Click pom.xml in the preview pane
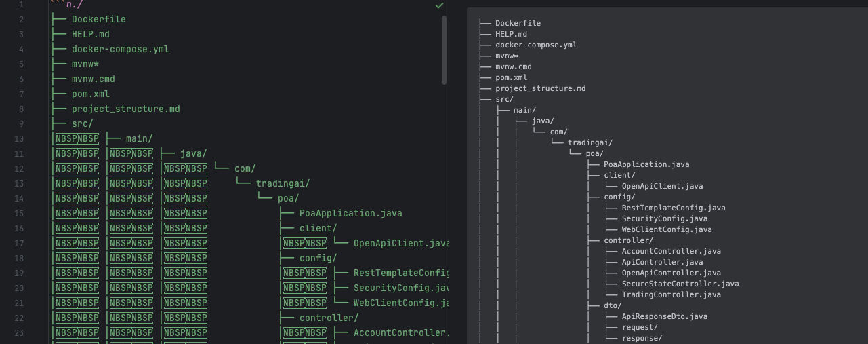This screenshot has width=868, height=344. point(511,77)
